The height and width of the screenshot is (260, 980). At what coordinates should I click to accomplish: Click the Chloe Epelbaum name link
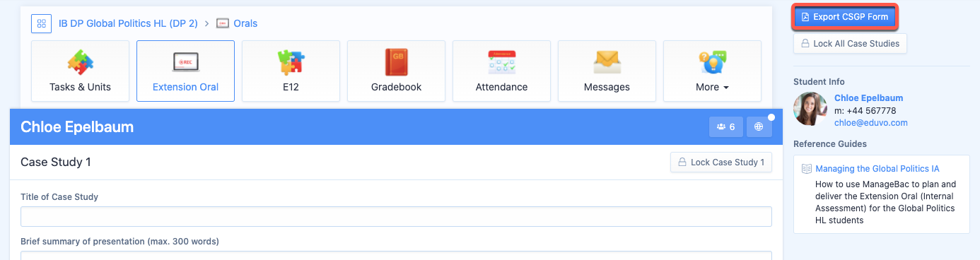click(869, 98)
